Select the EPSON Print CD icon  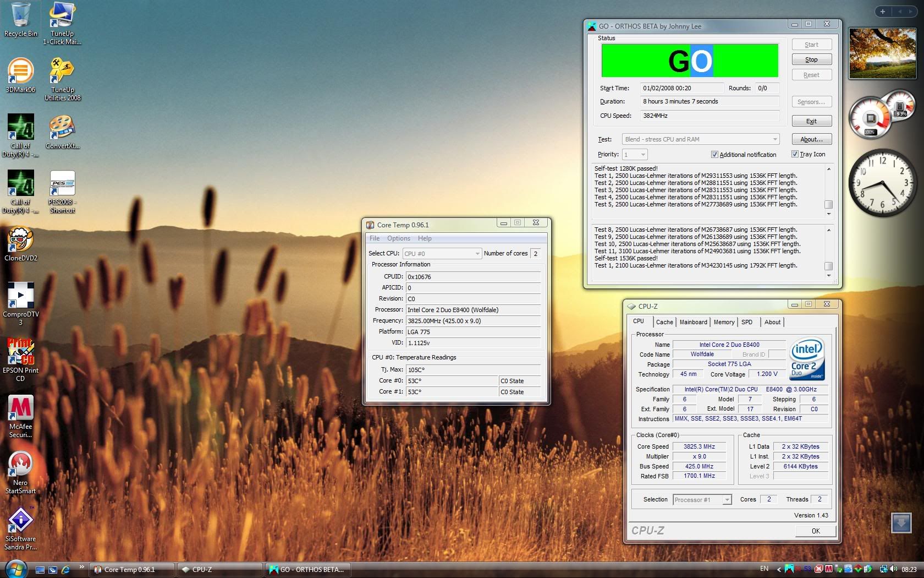(x=20, y=360)
